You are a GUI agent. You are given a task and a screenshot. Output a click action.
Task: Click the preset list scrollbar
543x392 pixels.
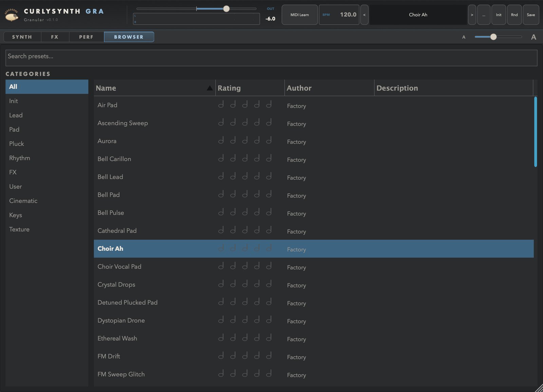click(x=536, y=132)
